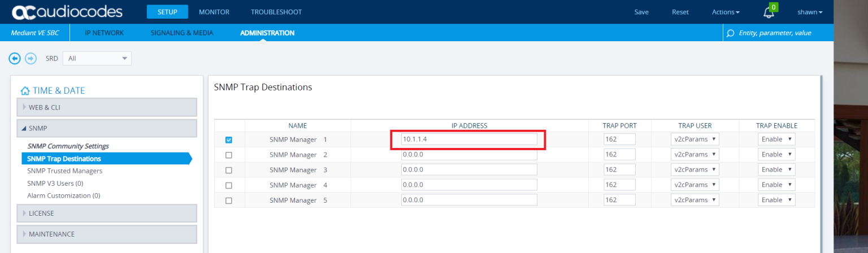This screenshot has width=868, height=253.
Task: Click the search magnifier icon
Action: [x=731, y=33]
